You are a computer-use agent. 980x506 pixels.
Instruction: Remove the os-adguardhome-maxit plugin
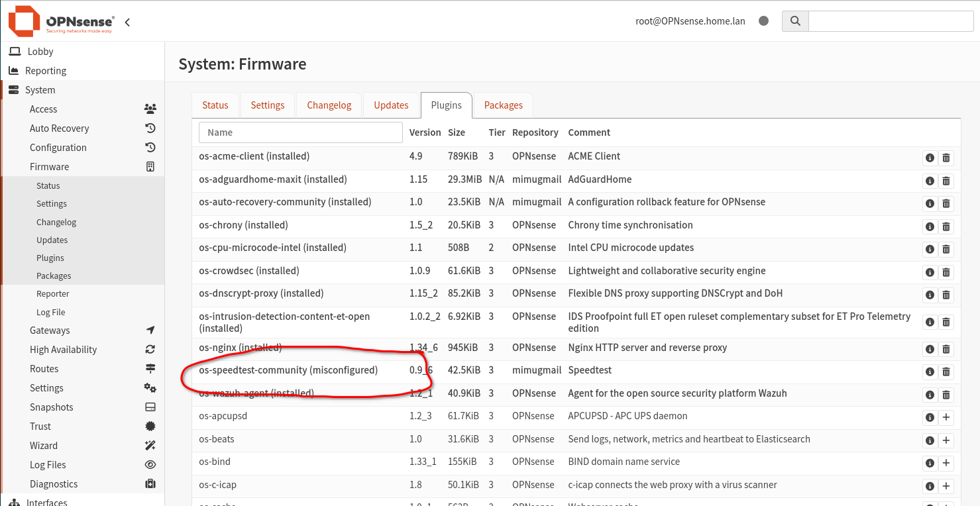pyautogui.click(x=946, y=181)
